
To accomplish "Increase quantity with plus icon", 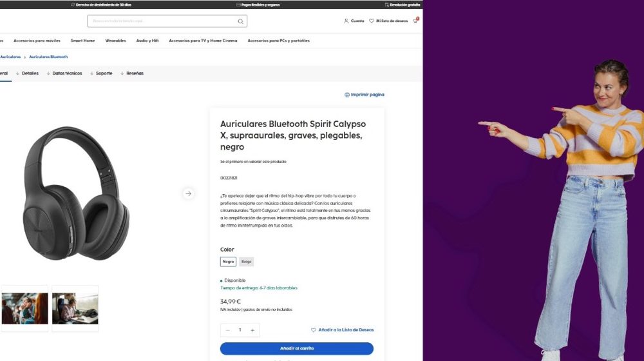I will [x=252, y=330].
